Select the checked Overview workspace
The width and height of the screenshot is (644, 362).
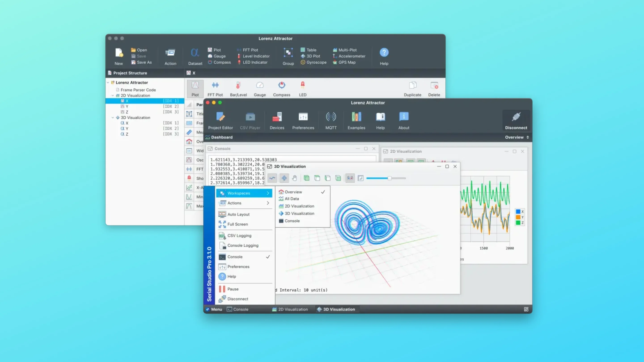pos(302,192)
